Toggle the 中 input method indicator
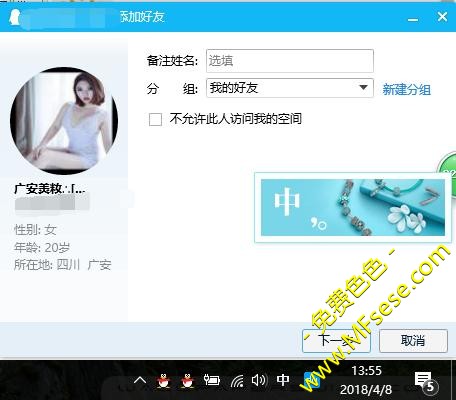 (283, 380)
